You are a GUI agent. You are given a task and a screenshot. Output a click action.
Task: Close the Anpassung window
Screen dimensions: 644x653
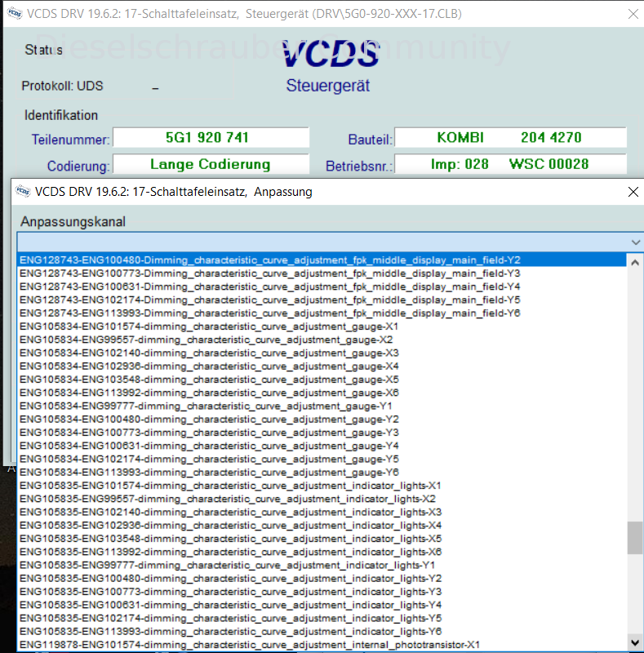(x=633, y=192)
